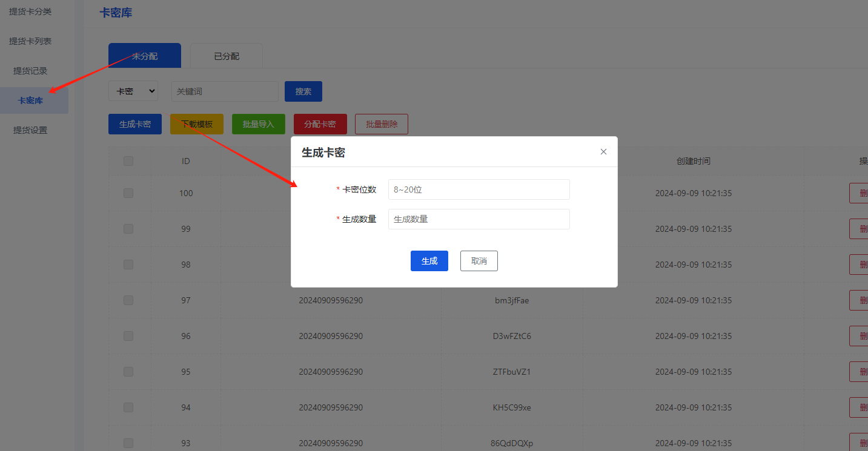Click the 搜索 search button
868x451 pixels.
click(x=303, y=91)
